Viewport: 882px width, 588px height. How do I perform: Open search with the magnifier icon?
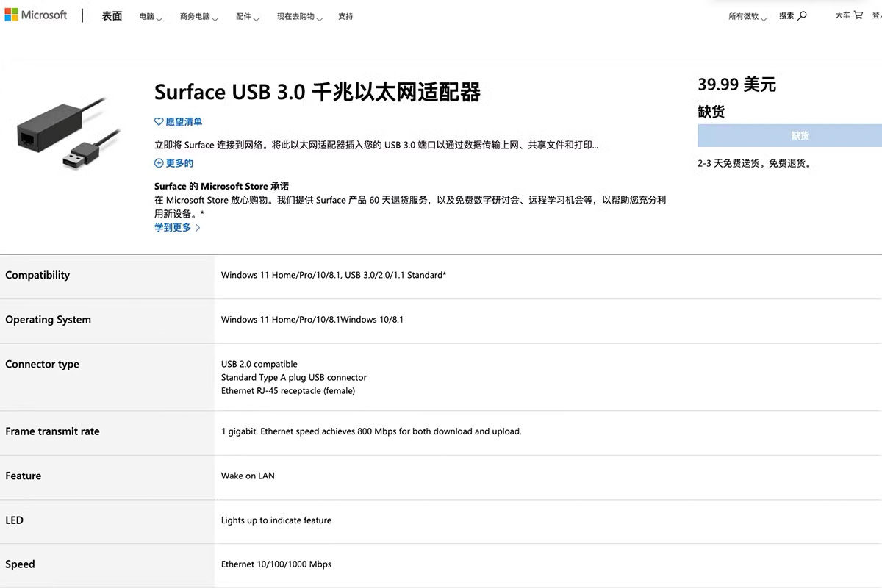(802, 15)
